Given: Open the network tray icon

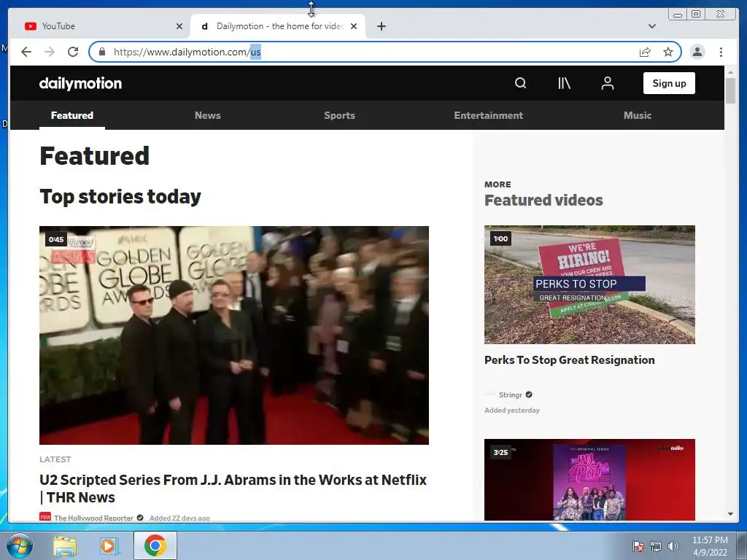Looking at the screenshot, I should tap(656, 546).
